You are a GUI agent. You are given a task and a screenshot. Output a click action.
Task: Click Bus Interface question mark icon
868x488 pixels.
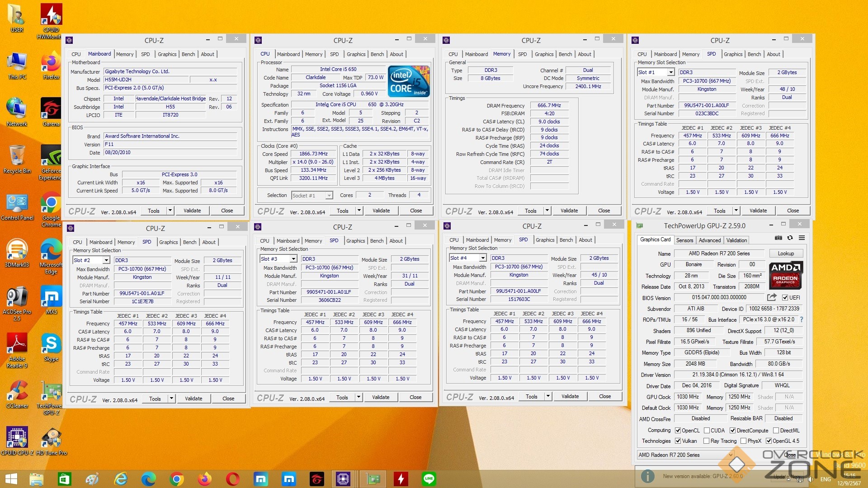pos(802,319)
